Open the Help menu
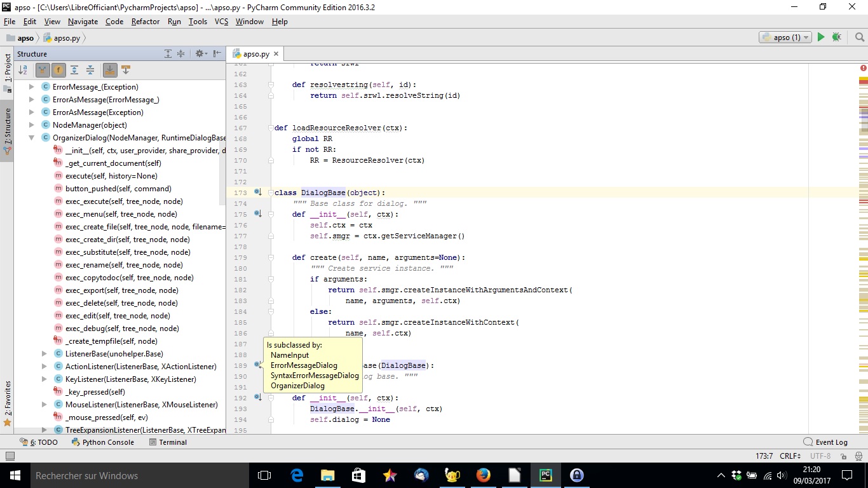 click(x=280, y=21)
